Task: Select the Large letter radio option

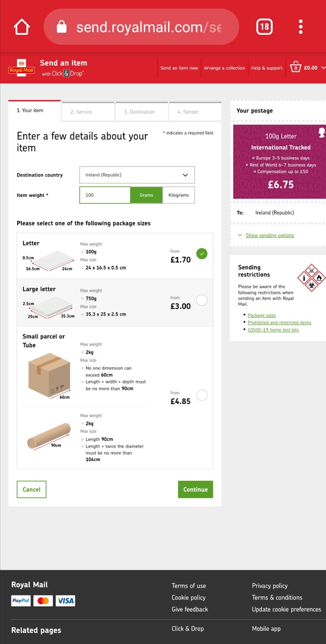Action: (202, 300)
